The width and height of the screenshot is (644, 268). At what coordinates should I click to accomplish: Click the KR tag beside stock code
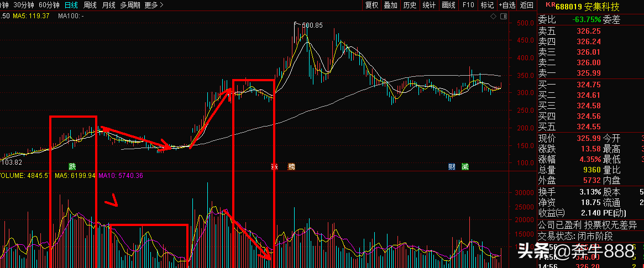[550, 5]
